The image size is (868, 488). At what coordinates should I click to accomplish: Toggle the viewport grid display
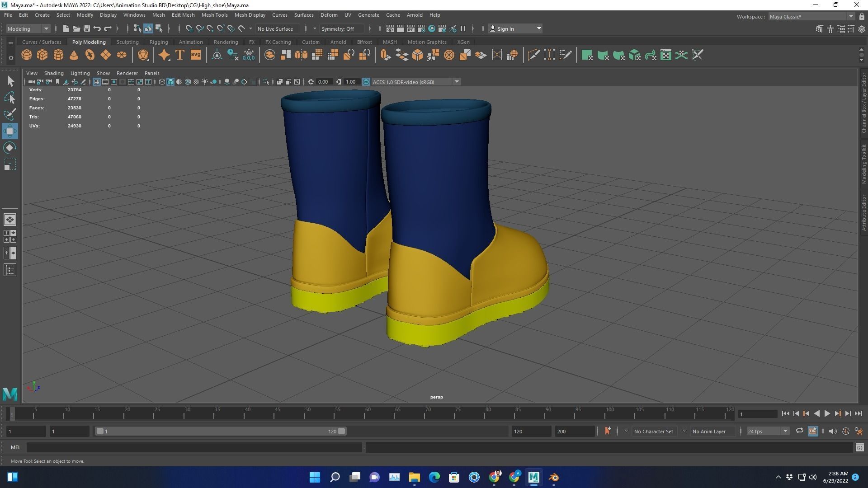click(97, 82)
